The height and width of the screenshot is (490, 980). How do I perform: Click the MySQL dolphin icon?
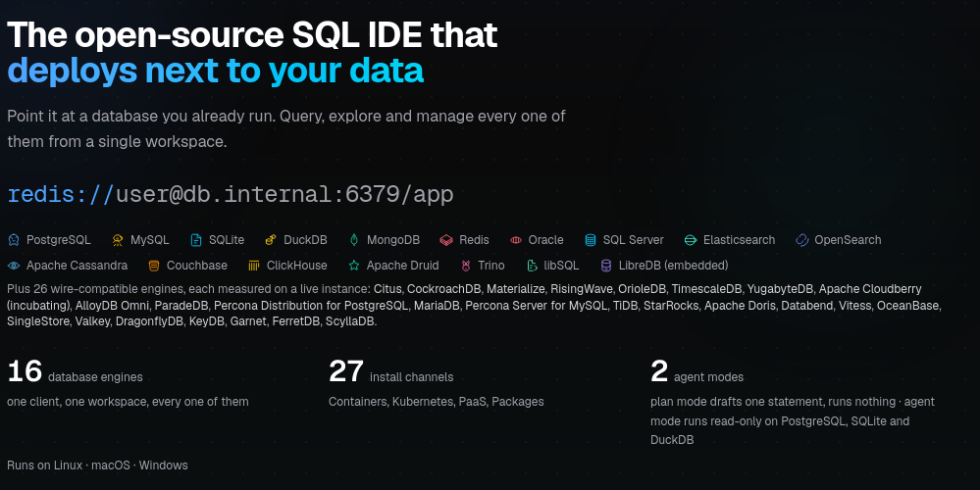tap(118, 240)
